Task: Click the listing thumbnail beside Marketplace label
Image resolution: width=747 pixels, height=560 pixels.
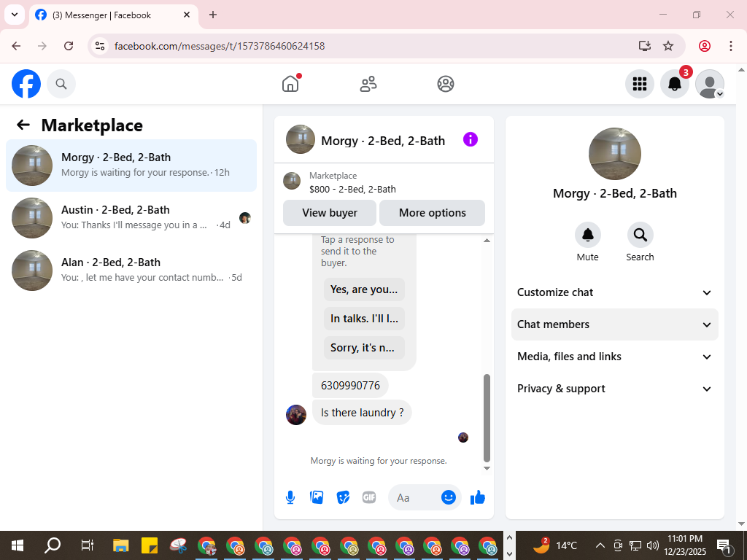Action: point(292,181)
